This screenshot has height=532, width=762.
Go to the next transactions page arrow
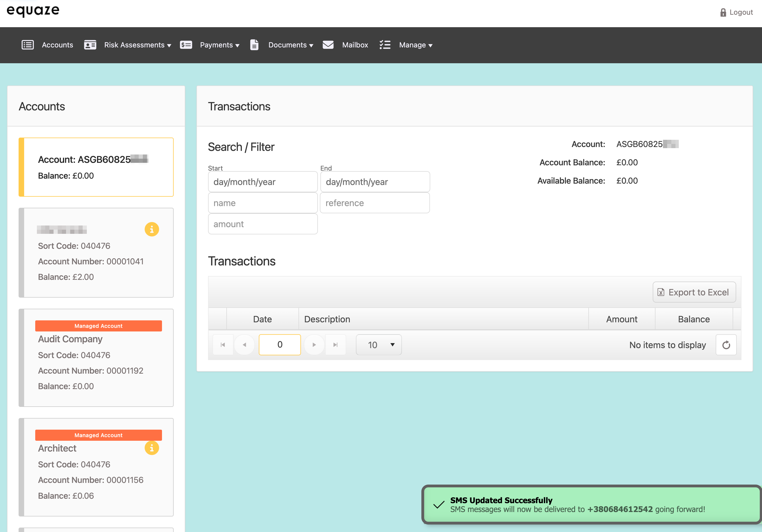[x=314, y=345]
